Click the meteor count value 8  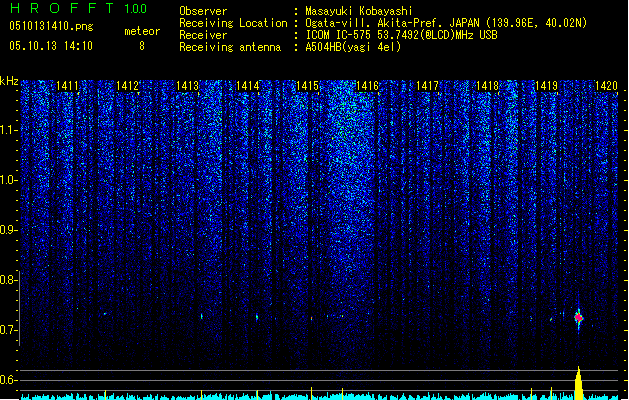point(142,46)
